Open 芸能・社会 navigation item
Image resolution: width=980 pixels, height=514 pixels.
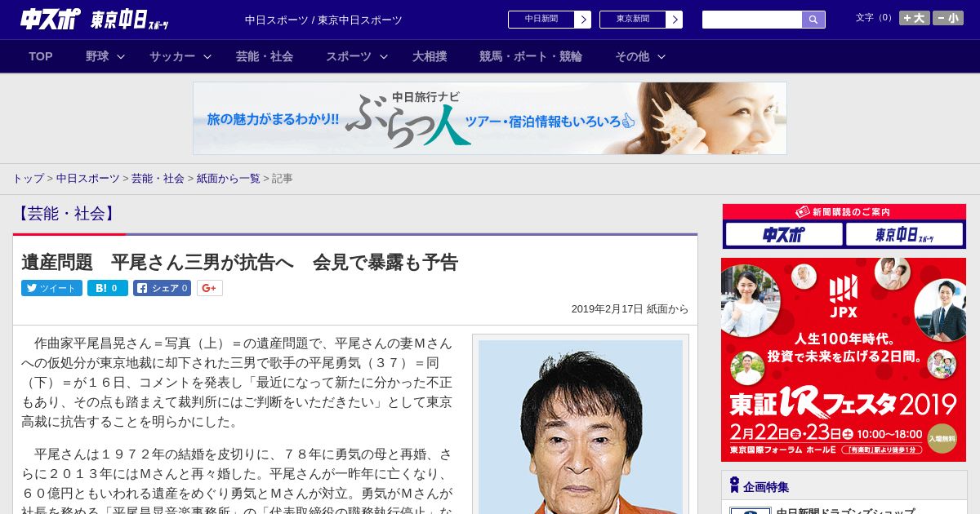265,56
